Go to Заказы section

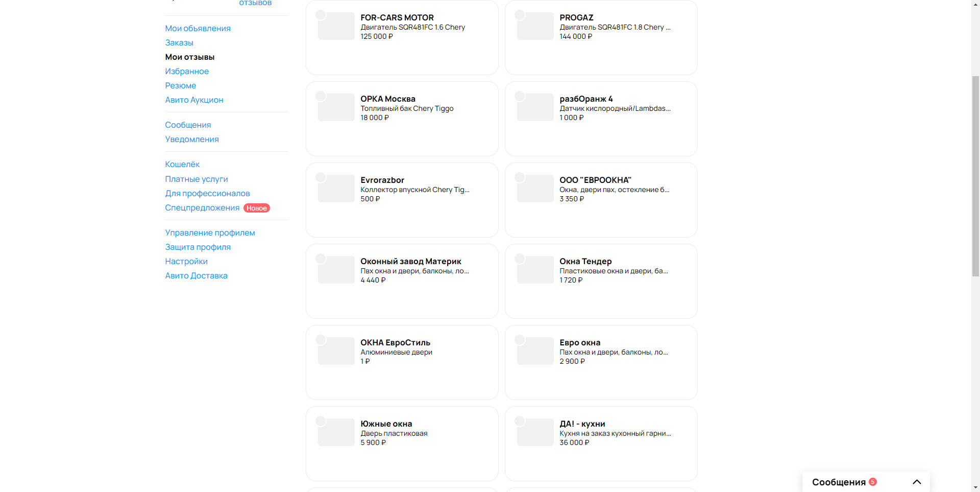pyautogui.click(x=179, y=42)
